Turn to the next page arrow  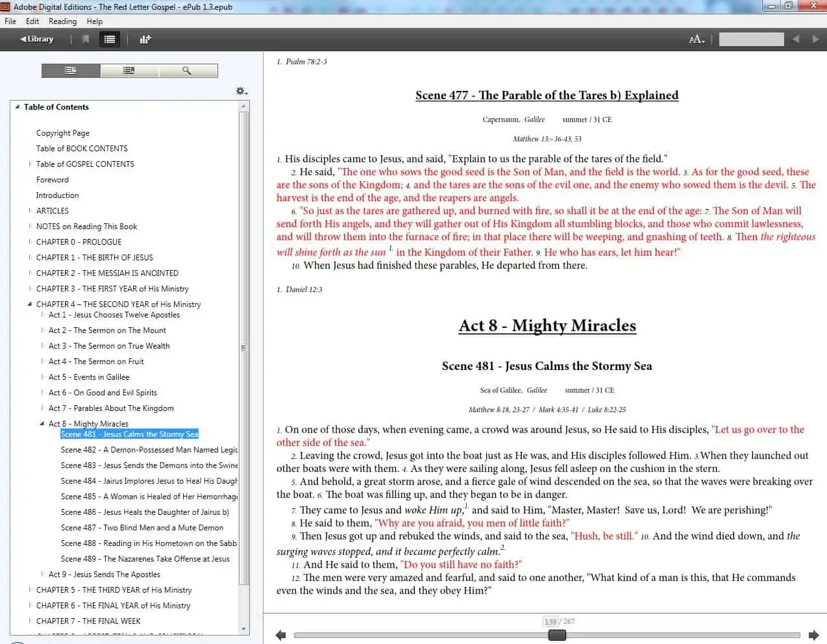(813, 635)
